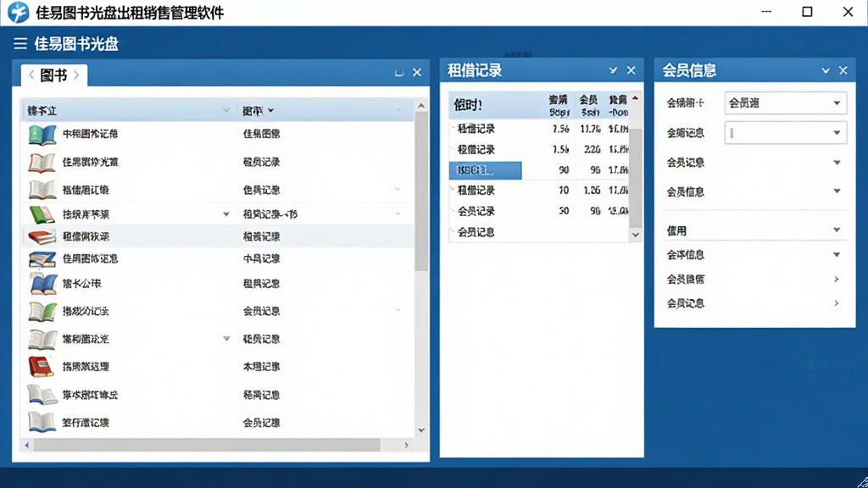
Task: Open the combo box showing 会员 text
Action: pos(786,103)
